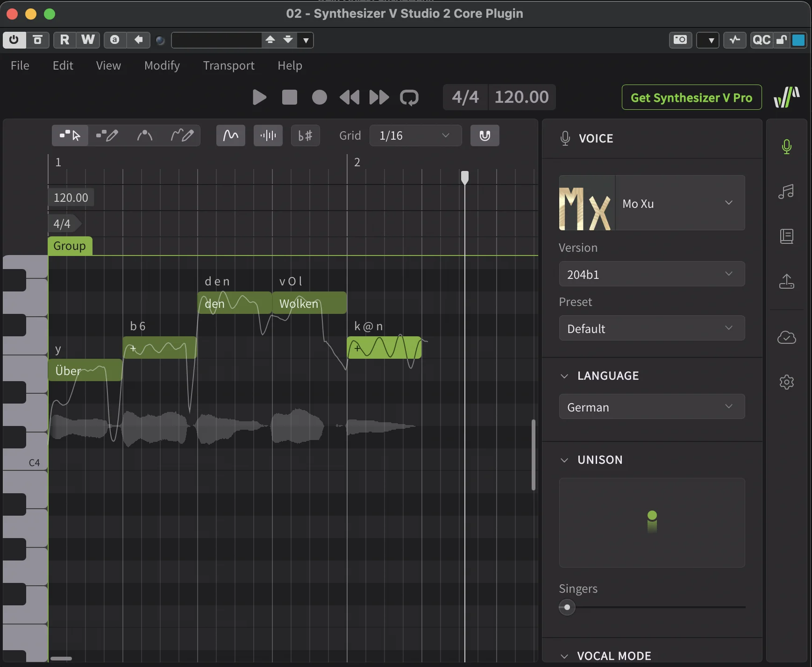Open the render export panel icon

(x=787, y=281)
